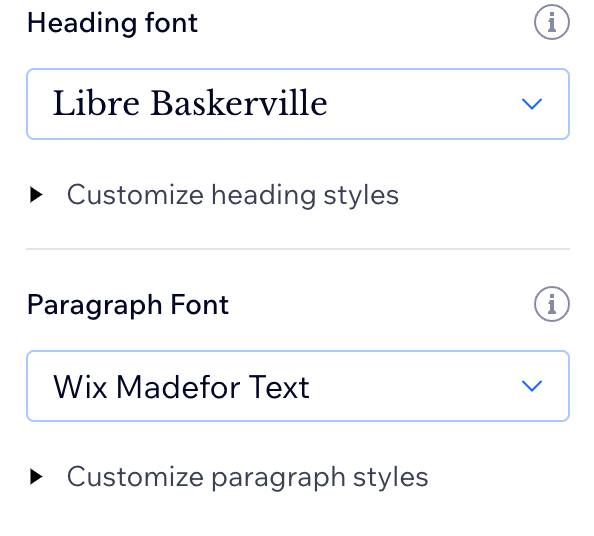Image resolution: width=594 pixels, height=536 pixels.
Task: Click the blue chevron in Libre Baskerville box
Action: [x=532, y=104]
